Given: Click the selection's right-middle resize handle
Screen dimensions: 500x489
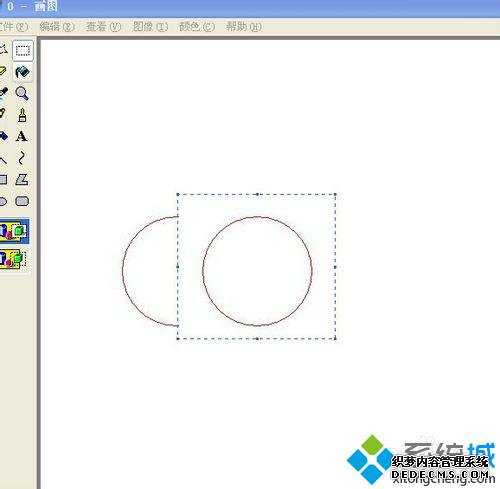Looking at the screenshot, I should pos(335,267).
